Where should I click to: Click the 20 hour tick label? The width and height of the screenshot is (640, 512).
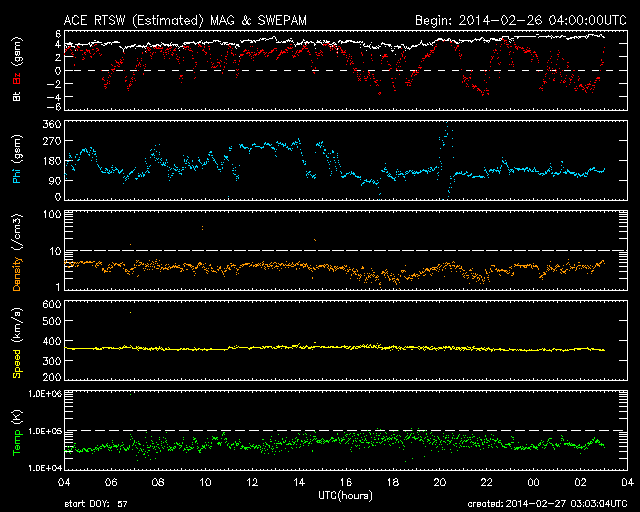point(440,482)
